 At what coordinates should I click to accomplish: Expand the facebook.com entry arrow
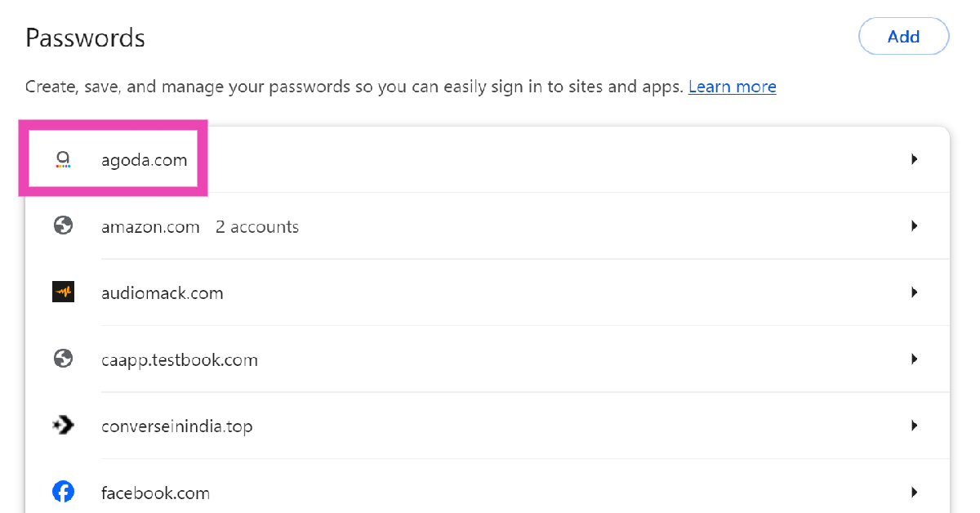[915, 492]
